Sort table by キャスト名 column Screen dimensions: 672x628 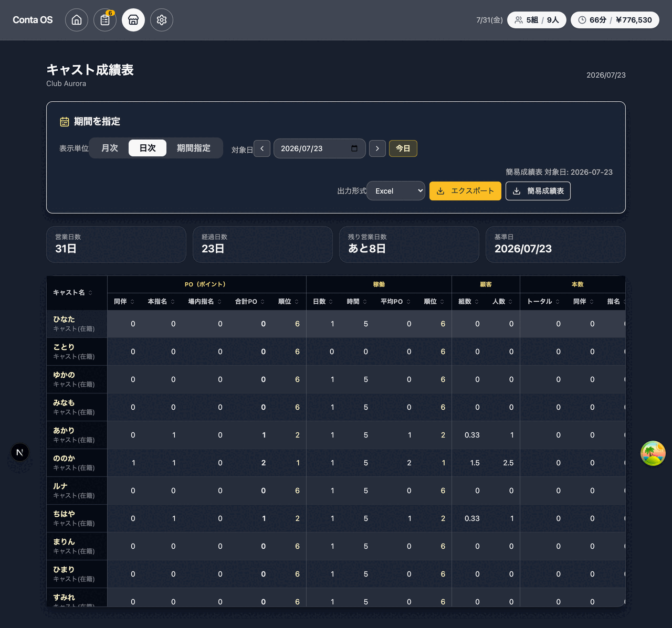pyautogui.click(x=72, y=293)
